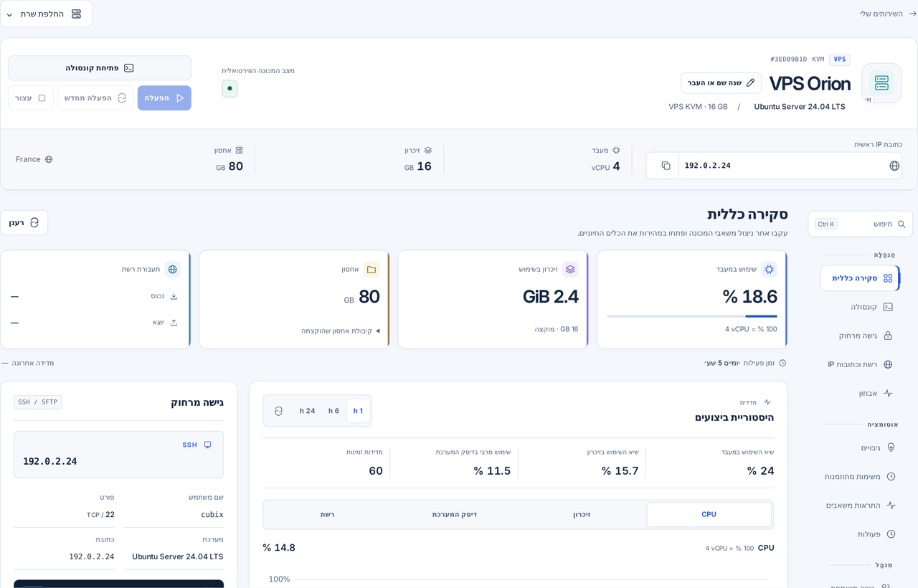Expand the החלפת שרת server switcher
918x588 pixels.
pos(46,14)
